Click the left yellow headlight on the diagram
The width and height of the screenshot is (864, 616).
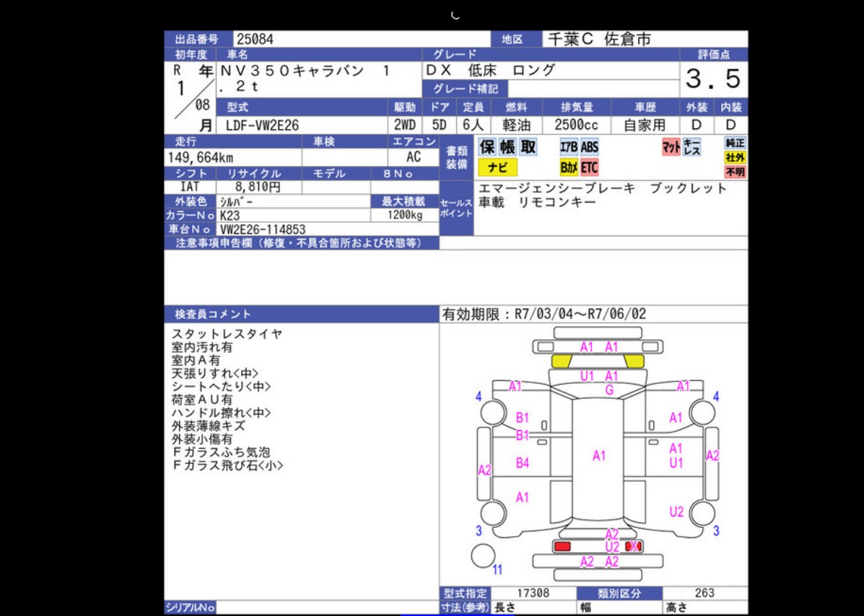click(562, 361)
